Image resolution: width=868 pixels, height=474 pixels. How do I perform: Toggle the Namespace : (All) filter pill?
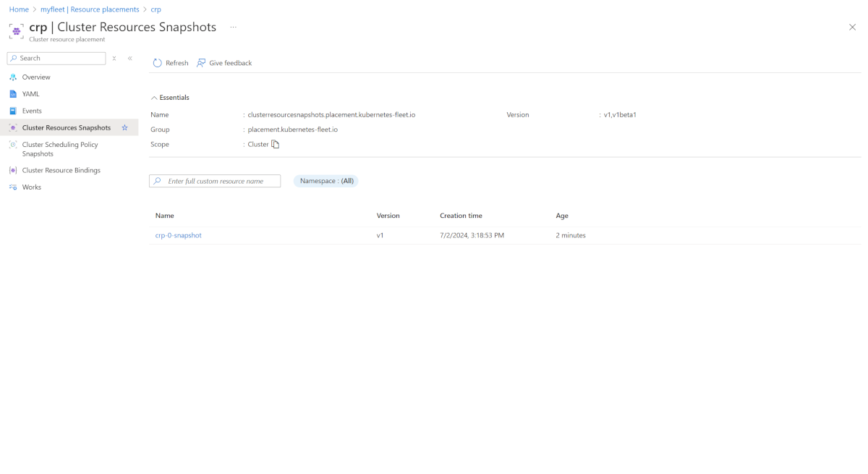[325, 180]
